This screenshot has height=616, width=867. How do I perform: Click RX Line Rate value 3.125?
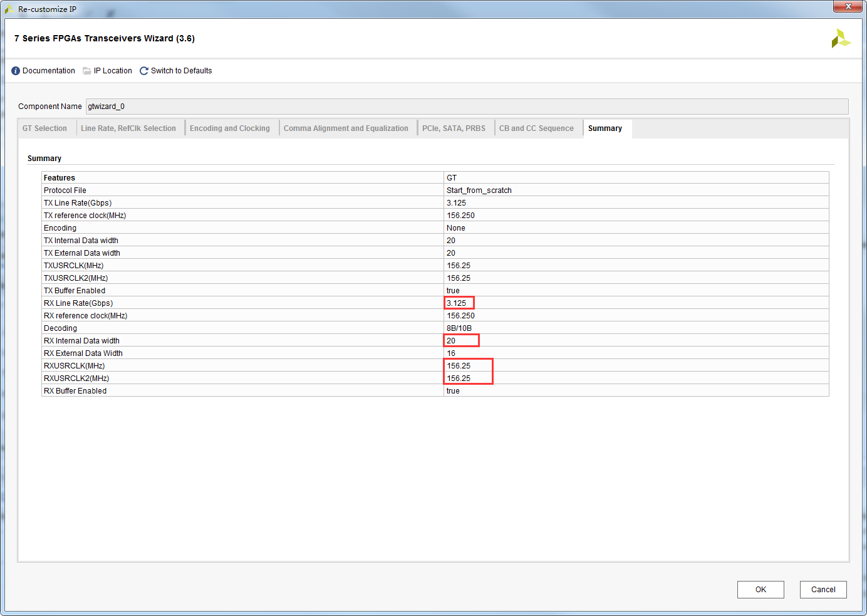(x=457, y=303)
